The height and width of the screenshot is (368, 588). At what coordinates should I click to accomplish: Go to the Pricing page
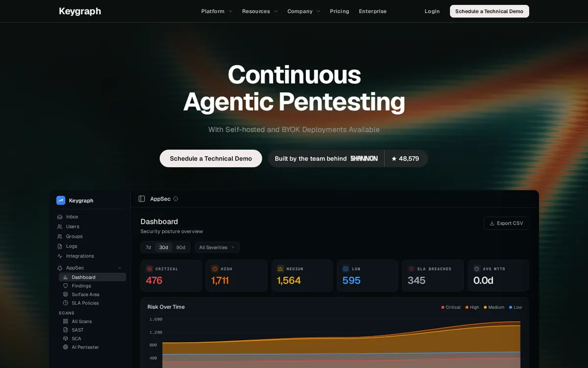point(340,11)
